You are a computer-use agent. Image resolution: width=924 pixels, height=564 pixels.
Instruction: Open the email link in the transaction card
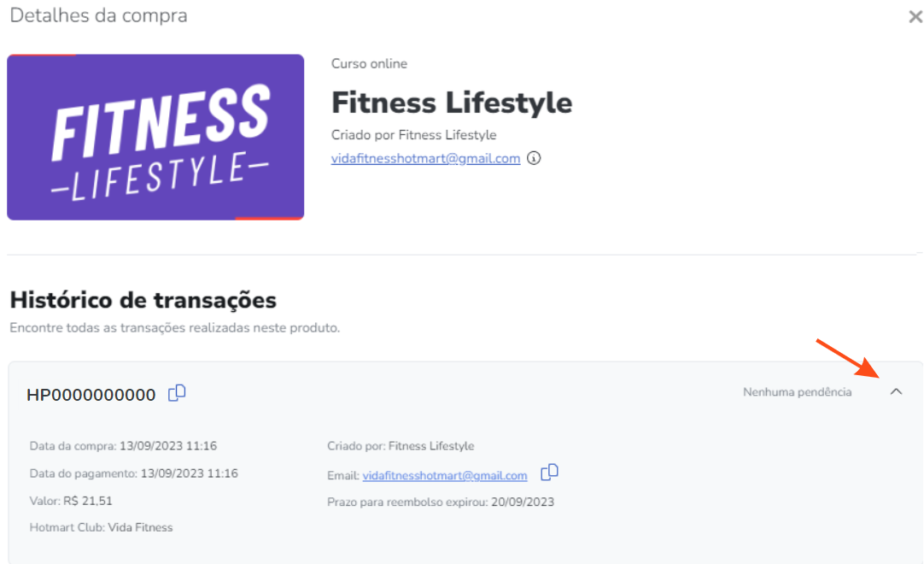444,475
